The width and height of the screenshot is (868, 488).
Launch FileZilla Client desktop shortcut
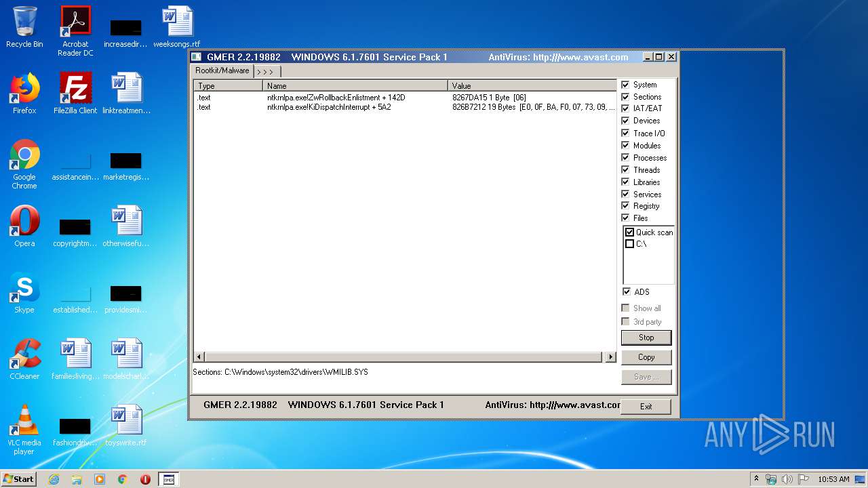(75, 94)
